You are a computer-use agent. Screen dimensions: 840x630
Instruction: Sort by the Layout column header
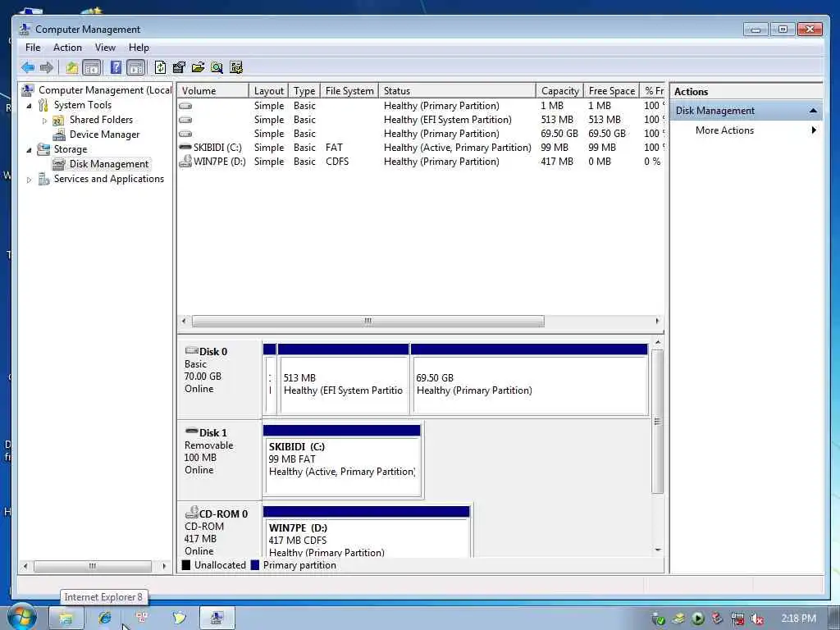tap(269, 90)
